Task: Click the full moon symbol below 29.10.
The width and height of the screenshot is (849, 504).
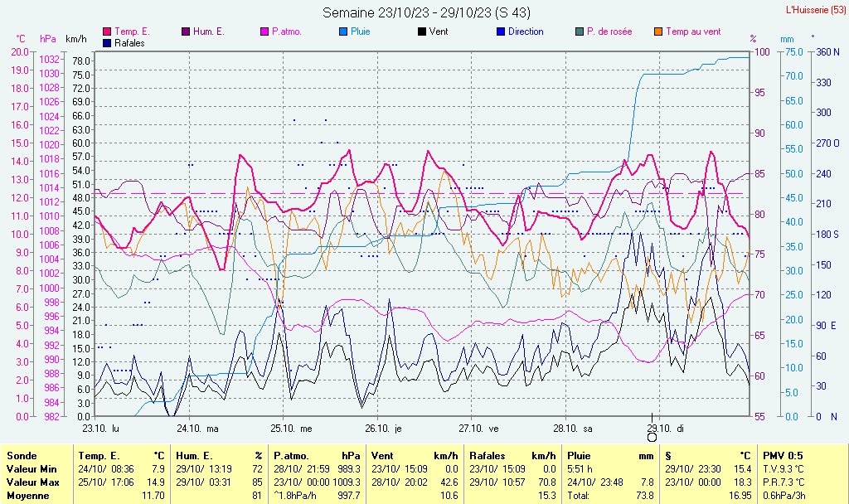Action: coord(652,437)
